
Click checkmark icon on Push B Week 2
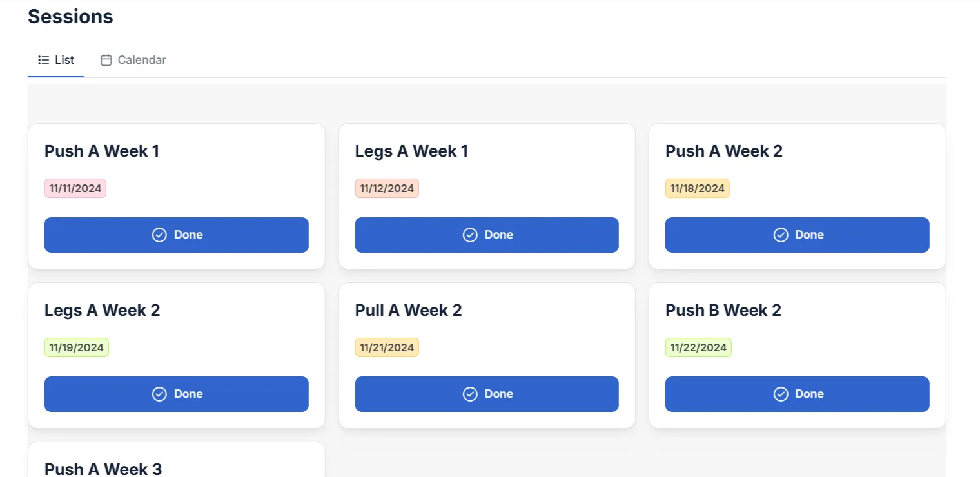coord(781,394)
